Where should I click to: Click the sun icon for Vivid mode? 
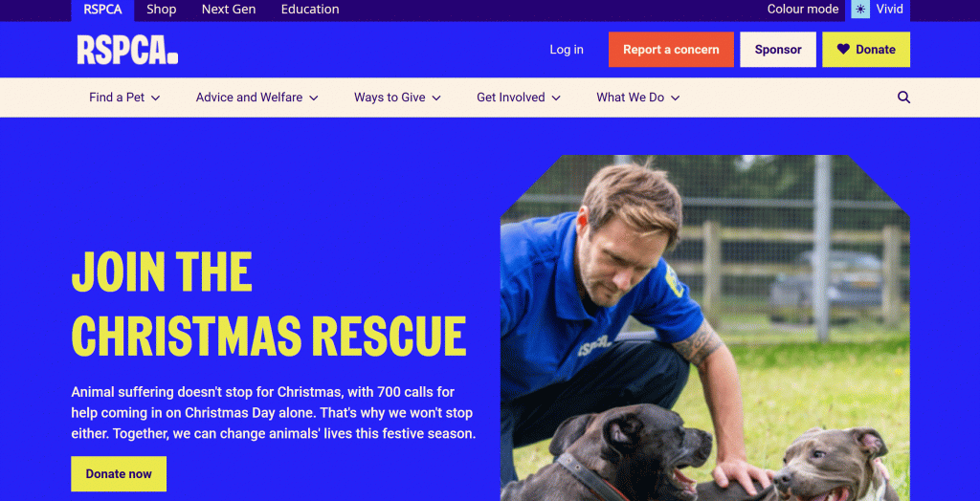pos(860,10)
